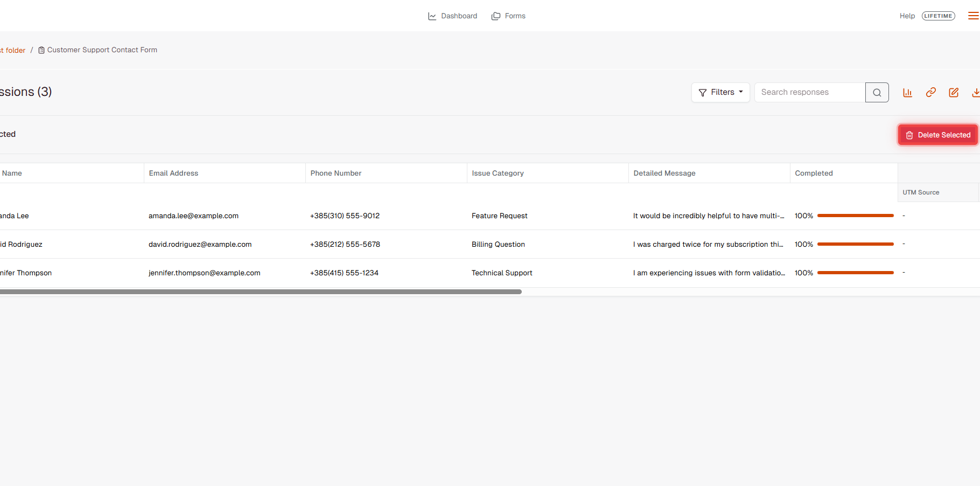Click the LIFETIME badge
The height and width of the screenshot is (486, 980).
point(939,16)
